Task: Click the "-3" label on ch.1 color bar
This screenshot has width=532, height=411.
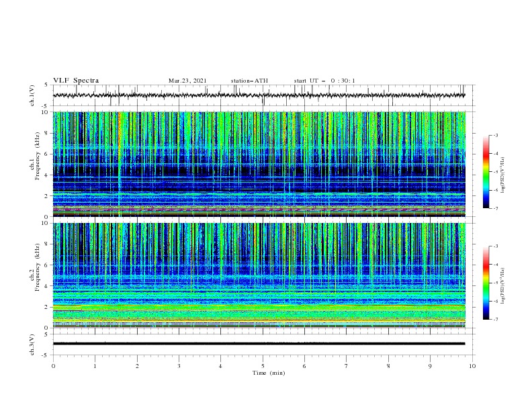Action: [495, 135]
